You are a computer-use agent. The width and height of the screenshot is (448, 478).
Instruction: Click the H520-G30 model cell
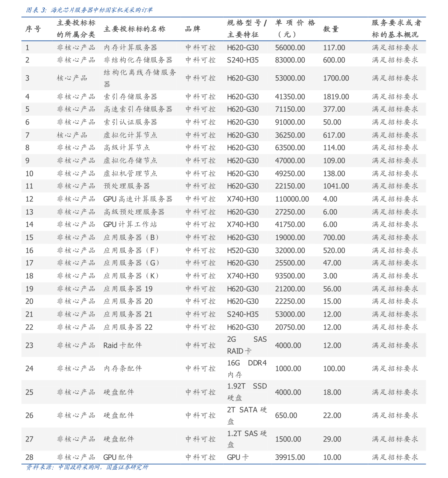[243, 250]
